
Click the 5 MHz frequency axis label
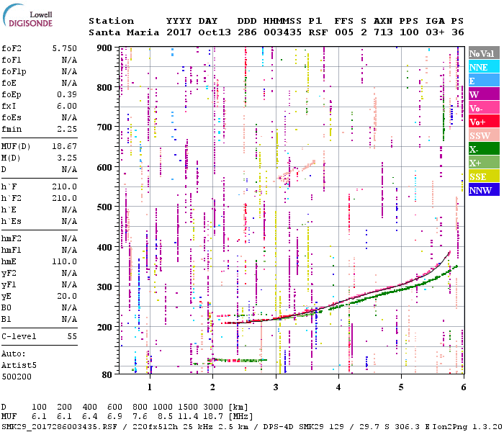click(401, 387)
